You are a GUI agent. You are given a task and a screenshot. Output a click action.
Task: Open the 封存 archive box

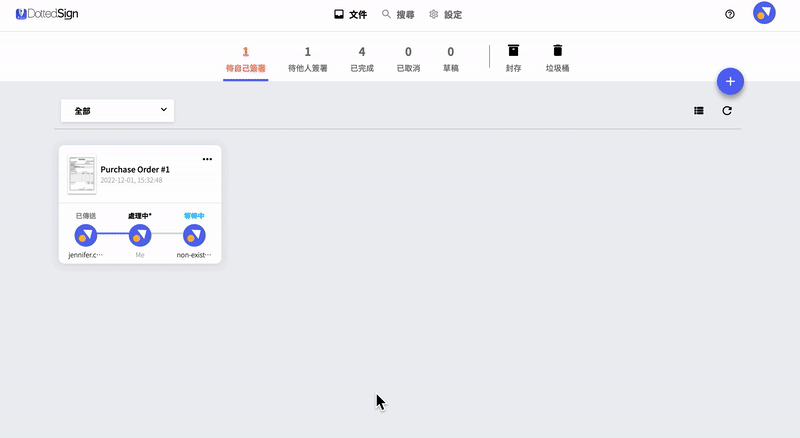tap(513, 58)
